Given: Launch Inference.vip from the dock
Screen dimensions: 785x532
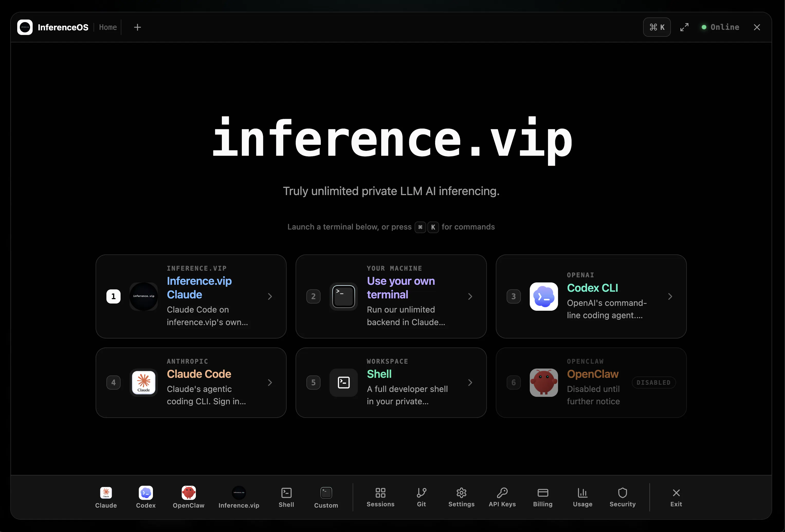Looking at the screenshot, I should [239, 497].
